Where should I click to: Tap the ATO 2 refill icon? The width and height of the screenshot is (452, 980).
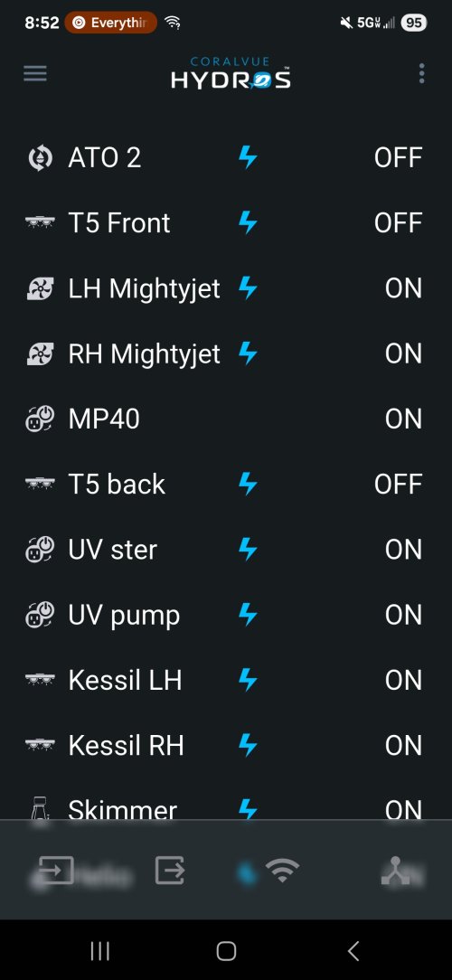[40, 158]
